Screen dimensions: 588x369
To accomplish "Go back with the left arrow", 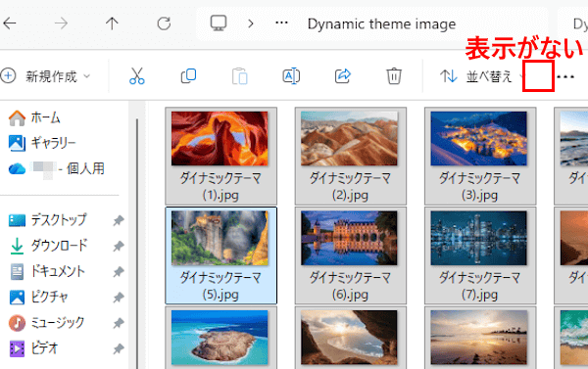I will tap(10, 23).
